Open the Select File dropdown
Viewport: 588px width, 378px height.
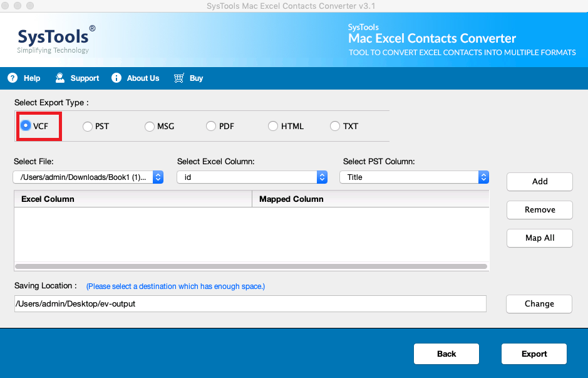click(88, 177)
